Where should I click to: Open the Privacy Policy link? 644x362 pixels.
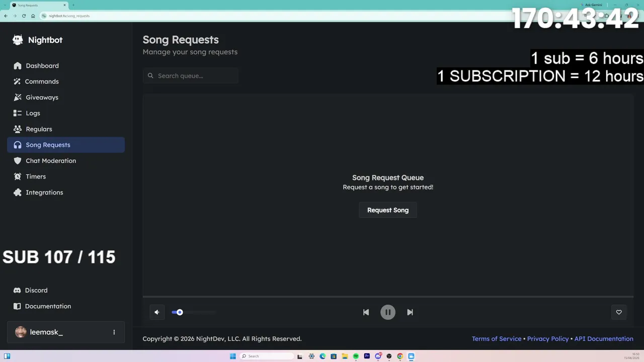(548, 339)
